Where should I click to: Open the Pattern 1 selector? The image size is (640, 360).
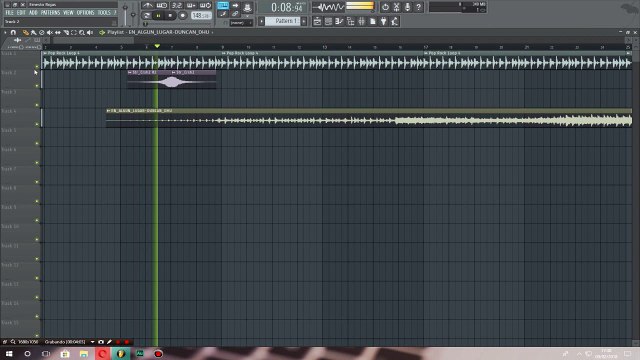click(282, 21)
